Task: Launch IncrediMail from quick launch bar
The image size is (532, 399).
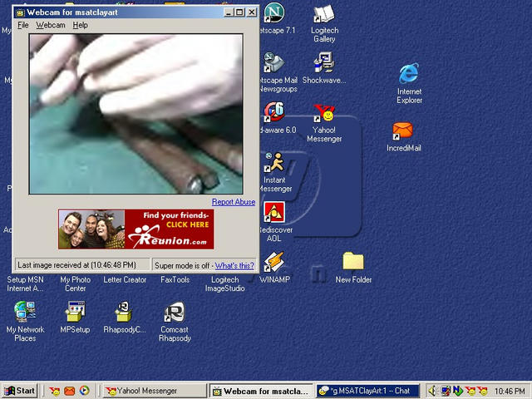Action: [70, 391]
